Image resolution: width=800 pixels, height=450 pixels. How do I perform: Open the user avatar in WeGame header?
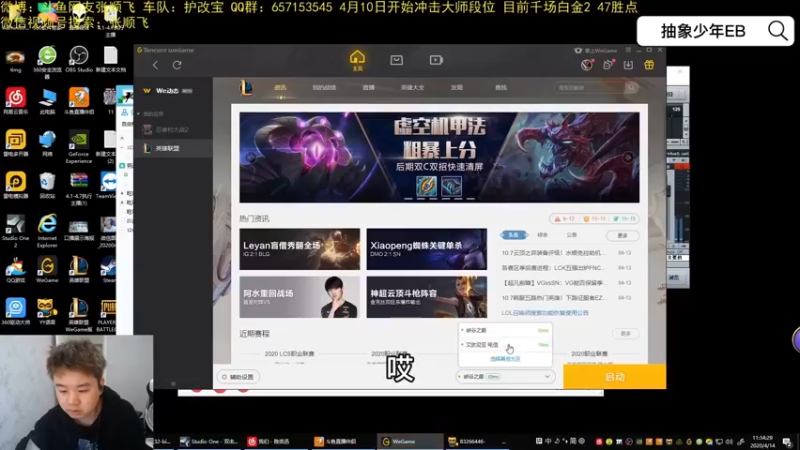point(587,65)
